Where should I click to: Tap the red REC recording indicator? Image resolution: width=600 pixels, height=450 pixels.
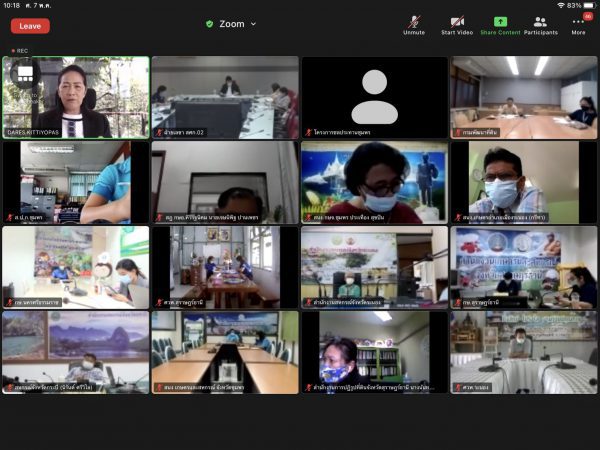(20, 50)
